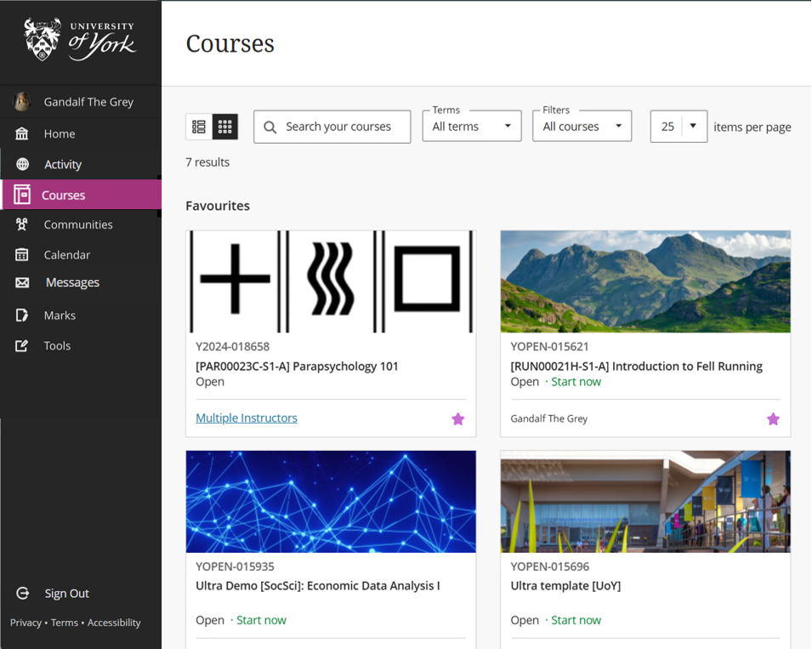Click the University of York logo
Image resolution: width=812 pixels, height=649 pixels.
(x=80, y=40)
